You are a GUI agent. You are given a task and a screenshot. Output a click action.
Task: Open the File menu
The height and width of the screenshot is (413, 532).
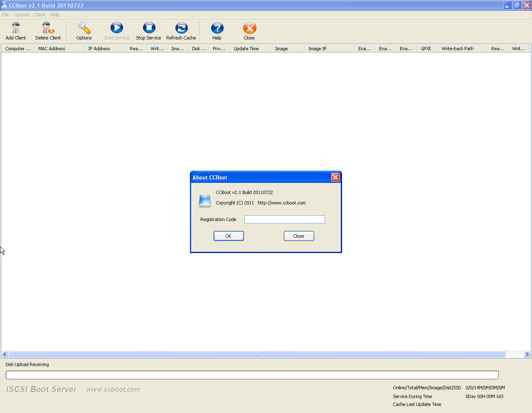coord(5,15)
